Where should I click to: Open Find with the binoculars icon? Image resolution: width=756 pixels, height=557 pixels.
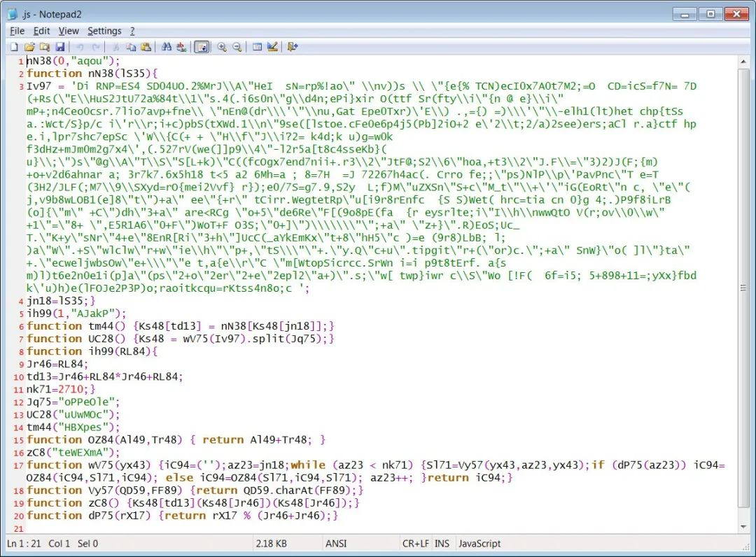(167, 47)
